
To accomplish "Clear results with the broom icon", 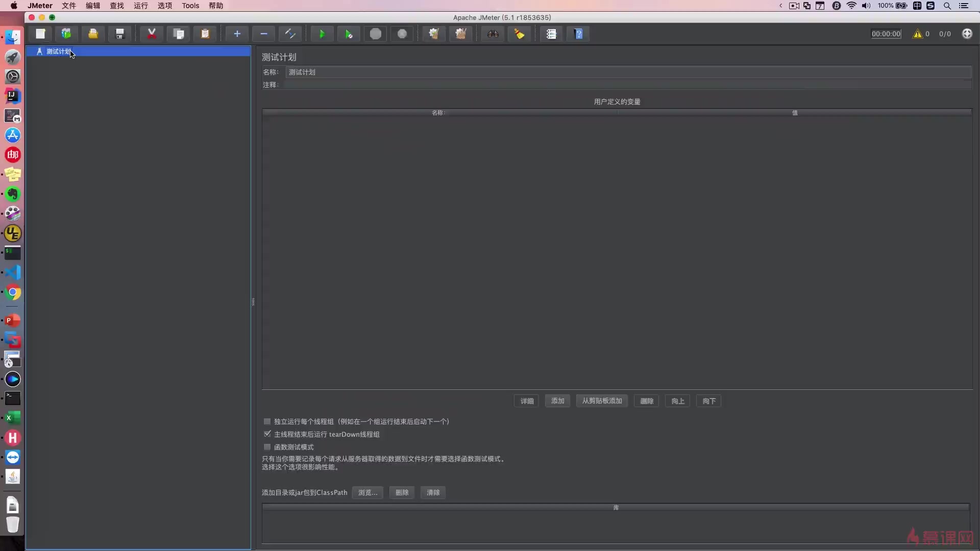I will pyautogui.click(x=434, y=34).
